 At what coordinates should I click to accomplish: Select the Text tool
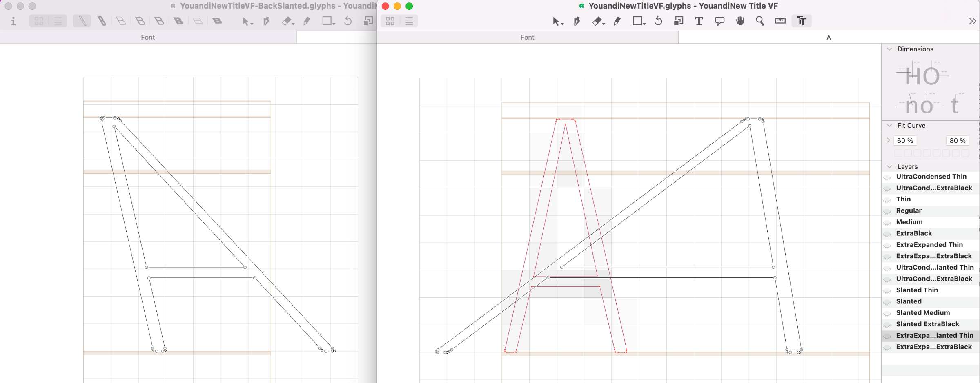click(x=699, y=21)
